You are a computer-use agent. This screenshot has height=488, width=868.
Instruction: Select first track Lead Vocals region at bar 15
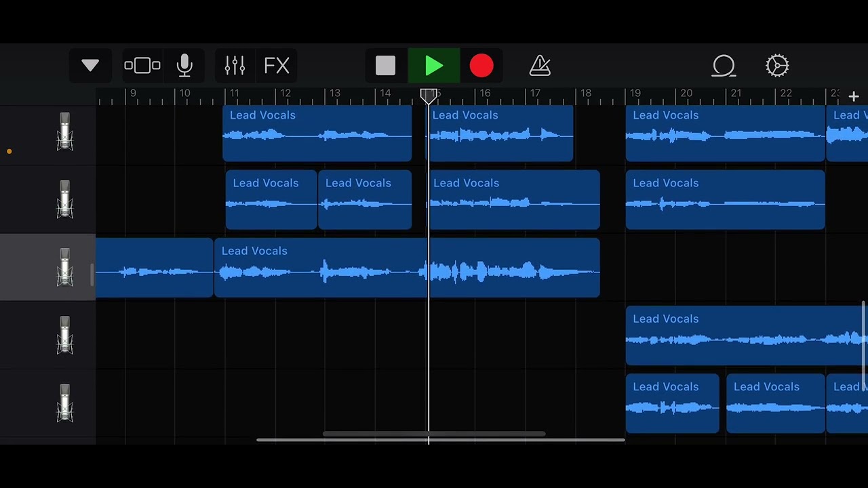[x=500, y=133]
